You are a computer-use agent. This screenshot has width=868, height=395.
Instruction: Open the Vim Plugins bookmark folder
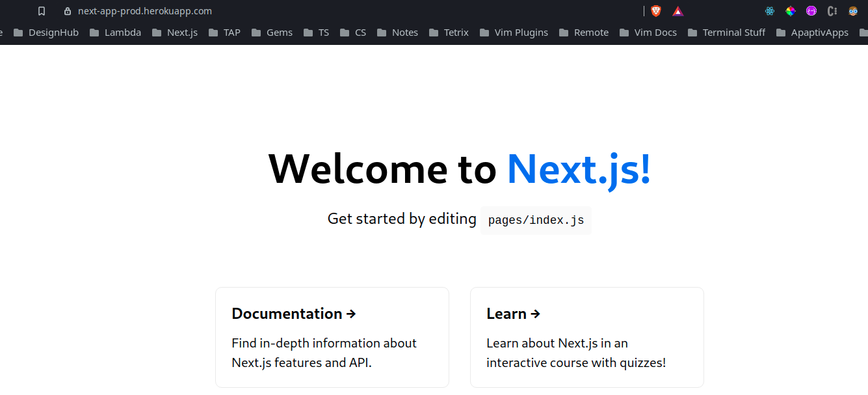pos(514,33)
